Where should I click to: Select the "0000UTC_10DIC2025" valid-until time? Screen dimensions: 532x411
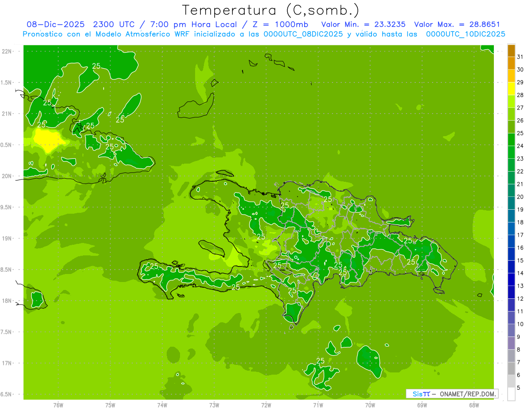tap(465, 34)
